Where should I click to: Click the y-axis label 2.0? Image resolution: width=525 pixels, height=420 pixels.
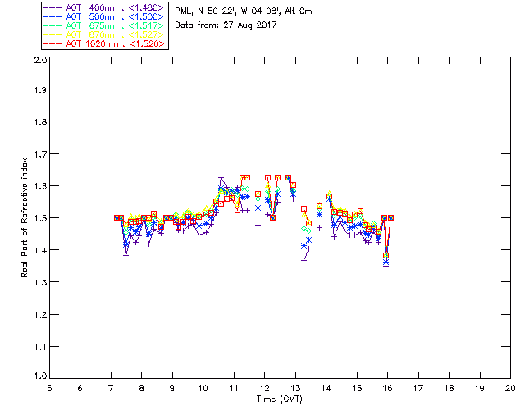coord(40,60)
